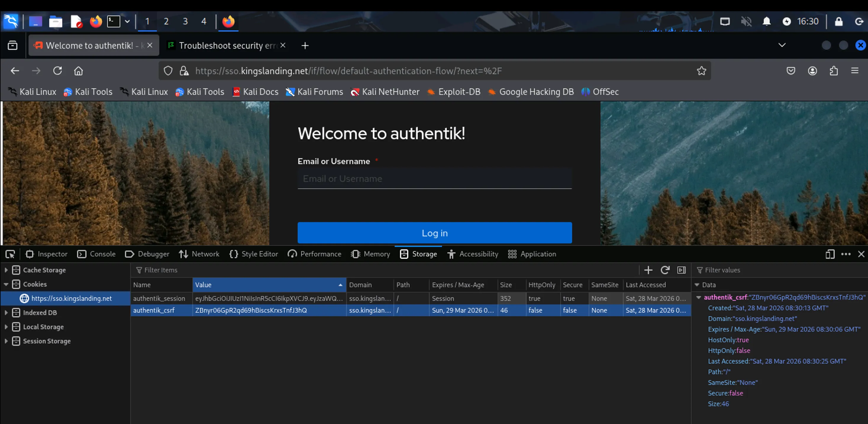Image resolution: width=868 pixels, height=424 pixels.
Task: Open the Google Hacking DB bookmark
Action: tap(531, 92)
